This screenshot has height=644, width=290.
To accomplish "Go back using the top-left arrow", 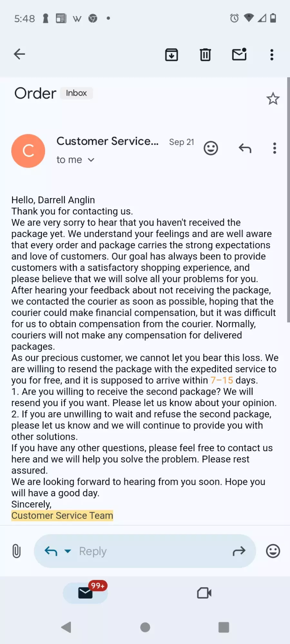I will (19, 54).
